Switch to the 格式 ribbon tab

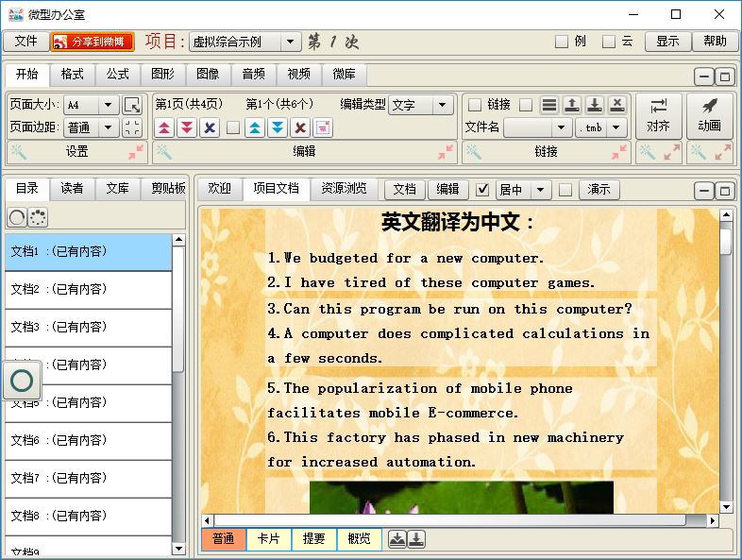72,74
